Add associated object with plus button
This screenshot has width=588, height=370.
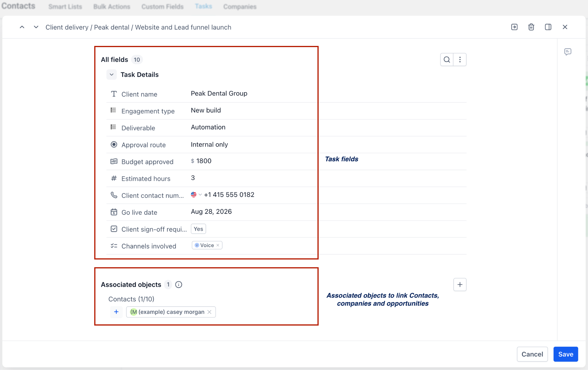(460, 284)
